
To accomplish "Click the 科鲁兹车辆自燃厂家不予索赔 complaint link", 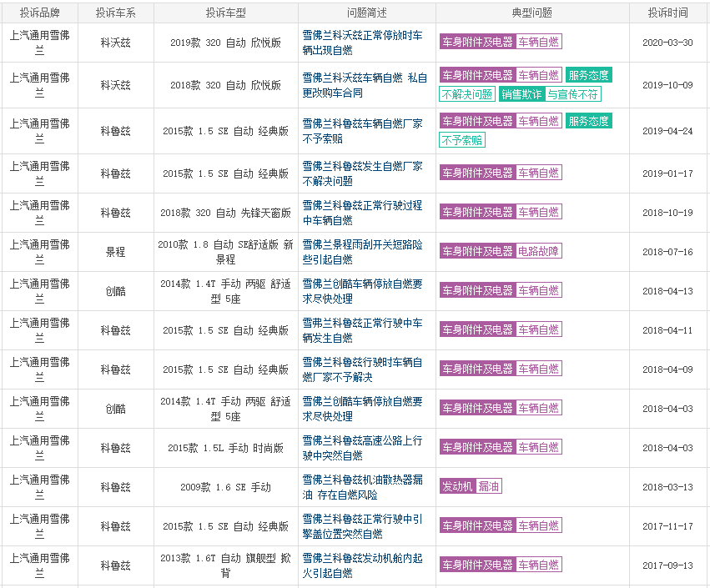I will click(x=362, y=131).
